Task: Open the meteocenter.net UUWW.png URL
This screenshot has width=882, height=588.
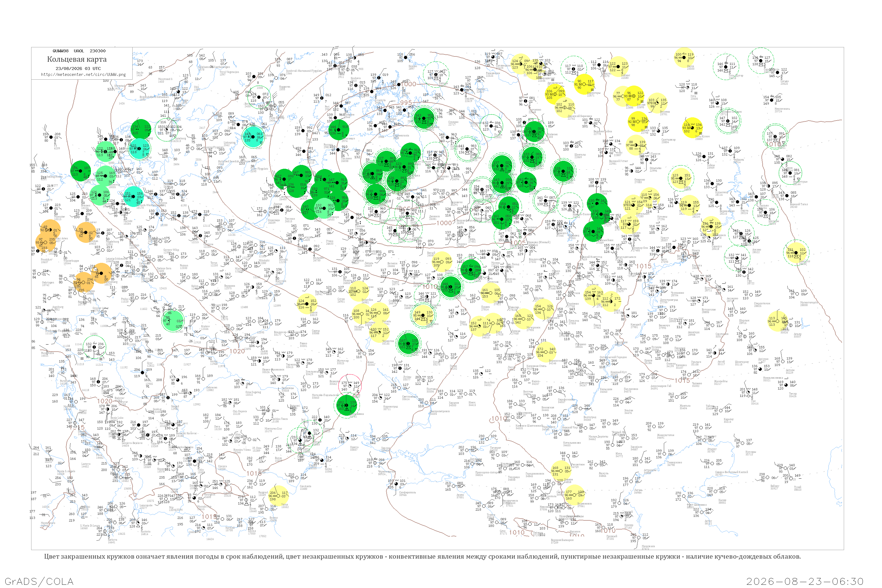Action: (83, 74)
